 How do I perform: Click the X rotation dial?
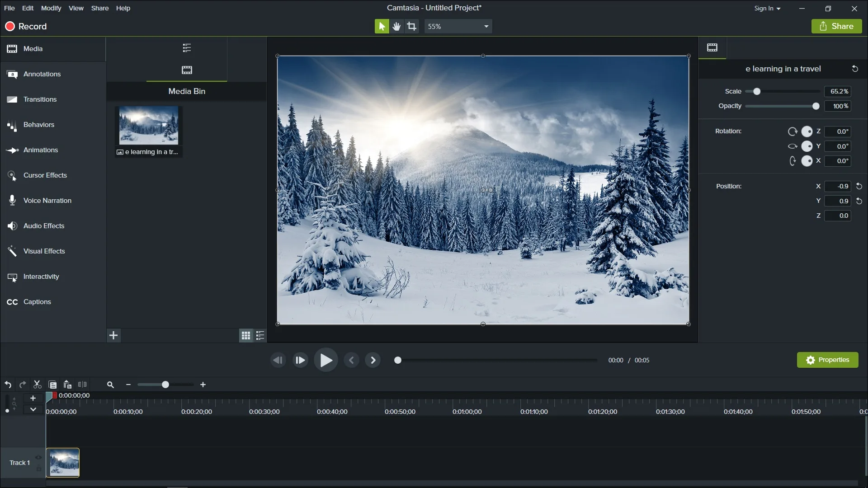click(807, 161)
